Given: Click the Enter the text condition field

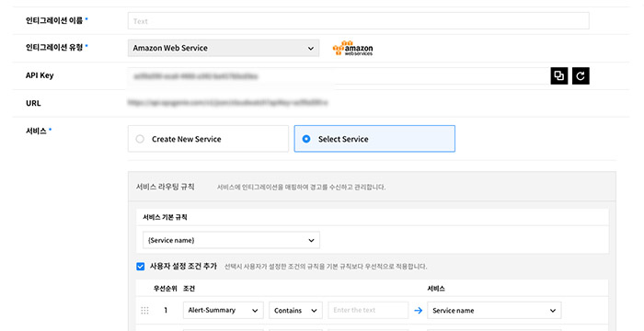Looking at the screenshot, I should [368, 311].
